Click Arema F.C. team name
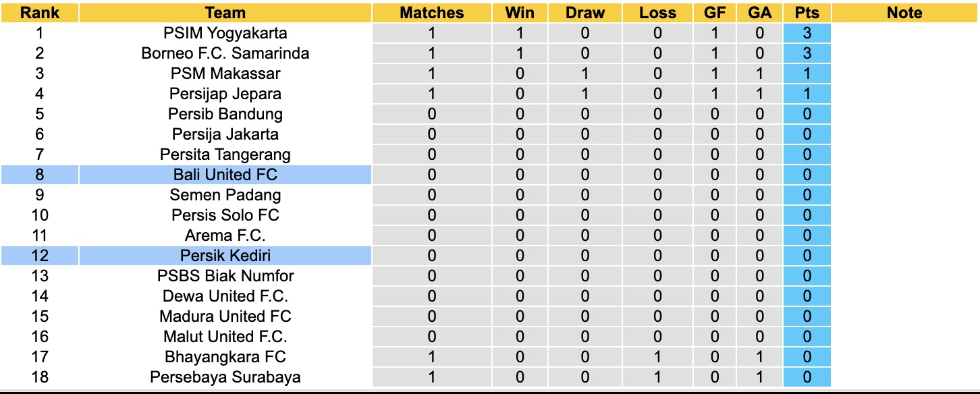The image size is (980, 394). point(225,235)
